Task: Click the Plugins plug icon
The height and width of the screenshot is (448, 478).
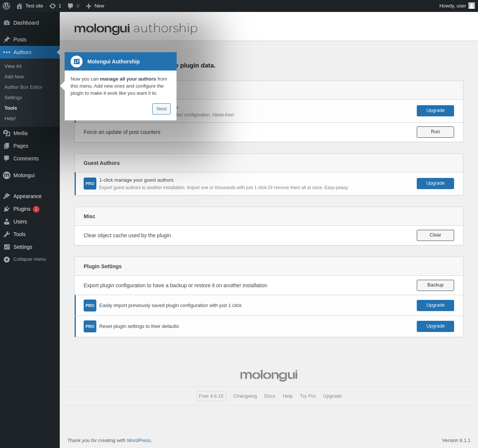Action: coord(7,209)
